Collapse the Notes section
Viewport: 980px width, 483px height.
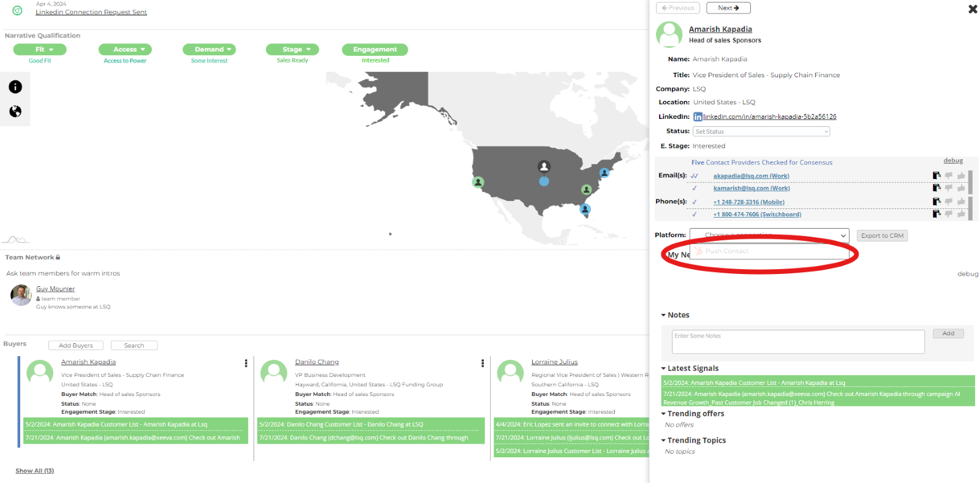[663, 315]
